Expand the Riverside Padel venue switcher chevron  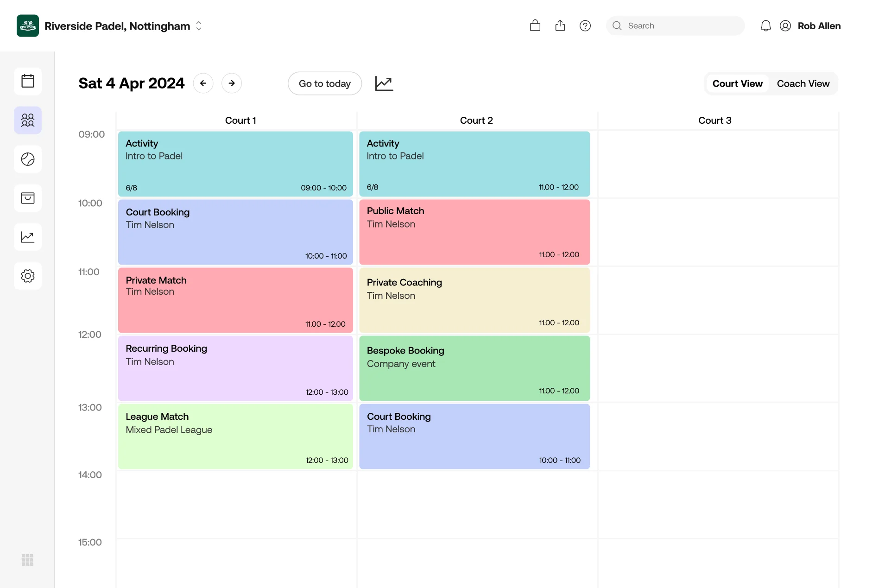coord(198,26)
